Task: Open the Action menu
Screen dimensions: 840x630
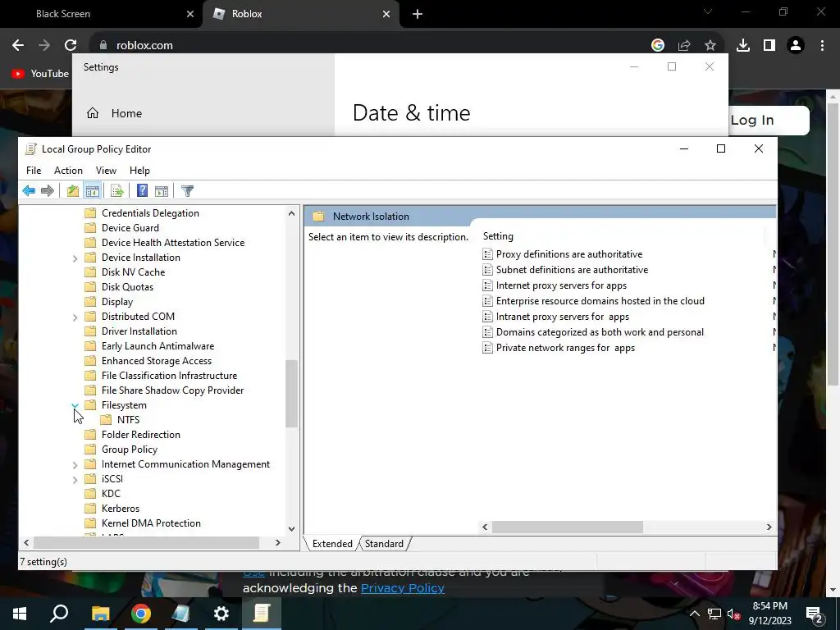Action: (69, 171)
